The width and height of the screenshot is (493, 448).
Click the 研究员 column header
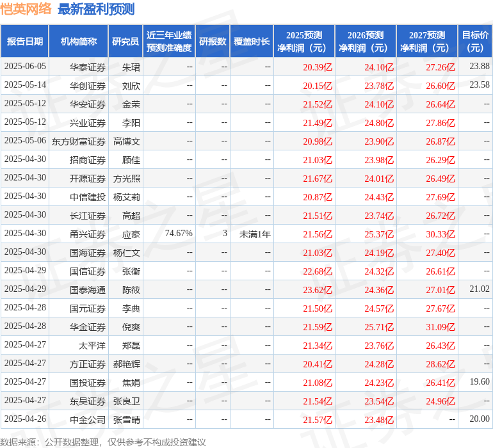[x=125, y=42]
